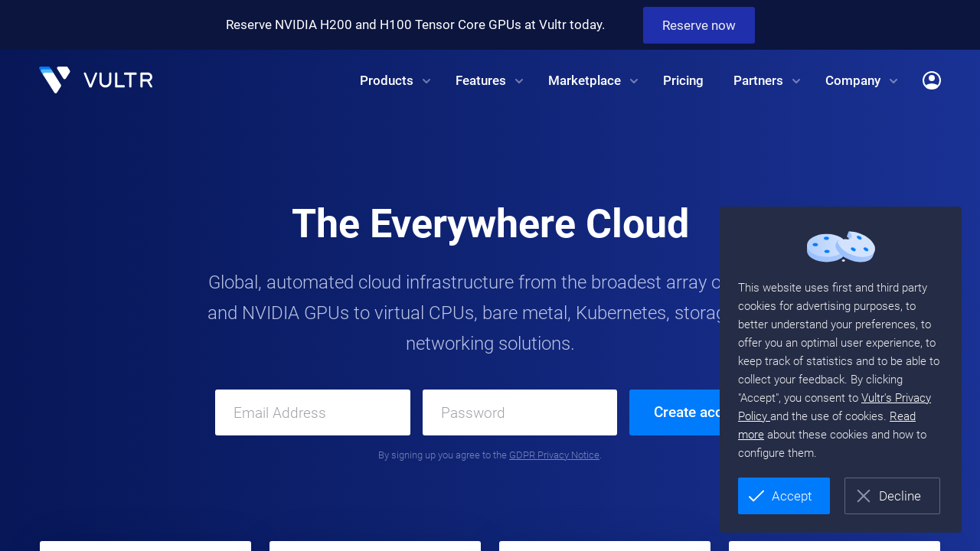Open the Pricing menu item
This screenshot has height=551, width=980.
click(x=683, y=80)
